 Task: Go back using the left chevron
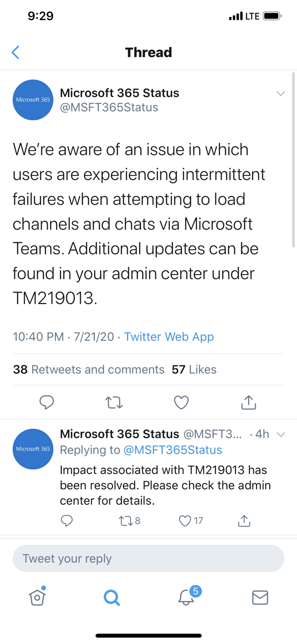pos(15,52)
